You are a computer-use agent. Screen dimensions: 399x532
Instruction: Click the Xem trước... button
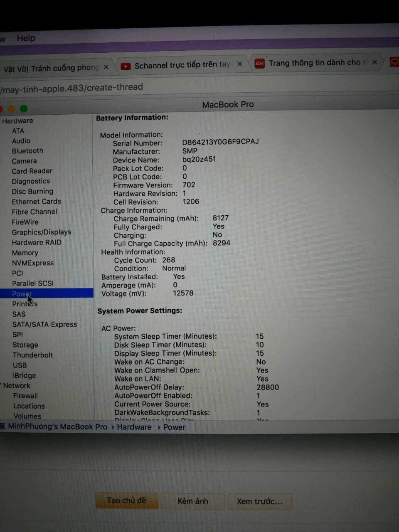point(259,501)
